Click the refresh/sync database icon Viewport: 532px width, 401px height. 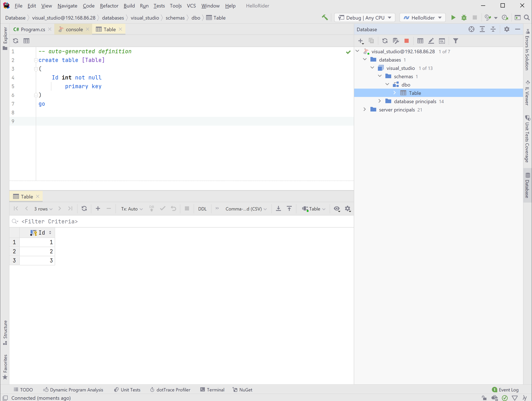384,41
